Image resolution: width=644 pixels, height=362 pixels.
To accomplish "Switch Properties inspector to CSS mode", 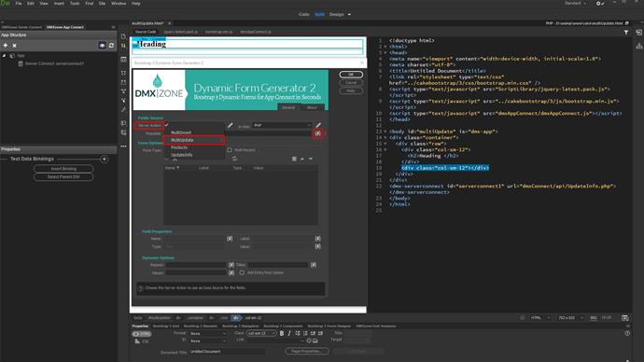I will pyautogui.click(x=142, y=341).
